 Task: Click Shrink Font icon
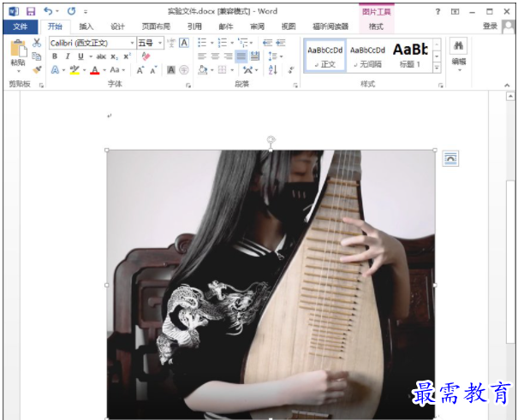pos(153,70)
